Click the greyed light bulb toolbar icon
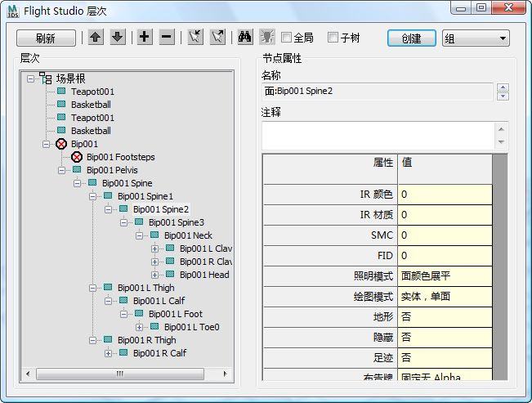532x403 pixels. pyautogui.click(x=267, y=37)
